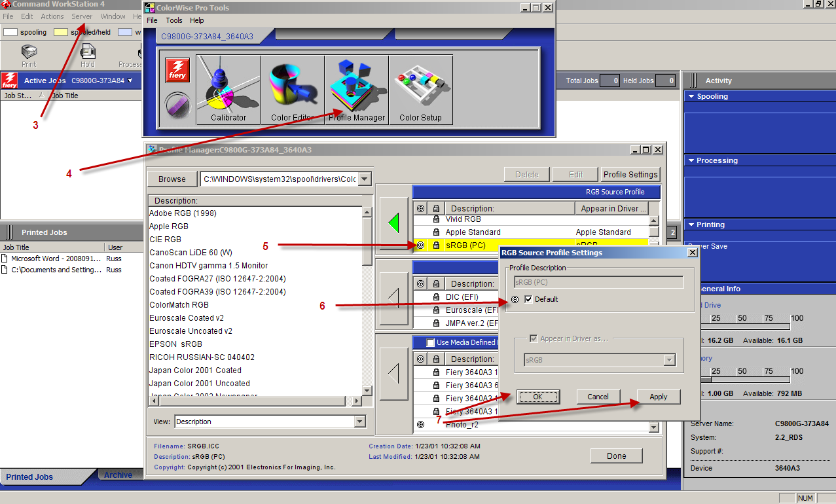Open the profile folder path dropdown
Viewport: 836px width, 504px height.
click(365, 179)
